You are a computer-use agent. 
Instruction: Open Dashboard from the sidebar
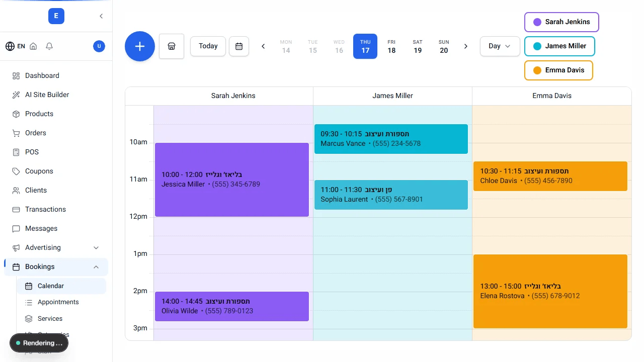click(56, 75)
